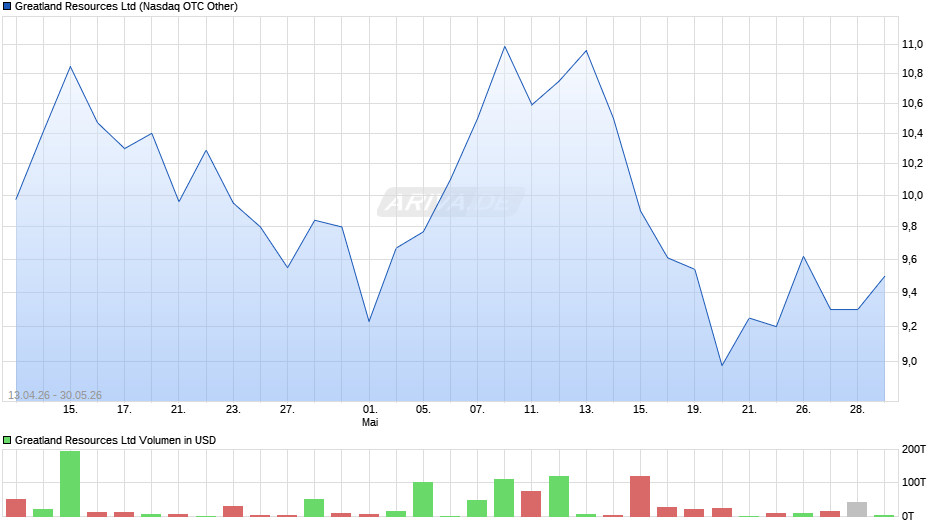
Task: Click the '11,0' price axis label
Action: click(912, 44)
